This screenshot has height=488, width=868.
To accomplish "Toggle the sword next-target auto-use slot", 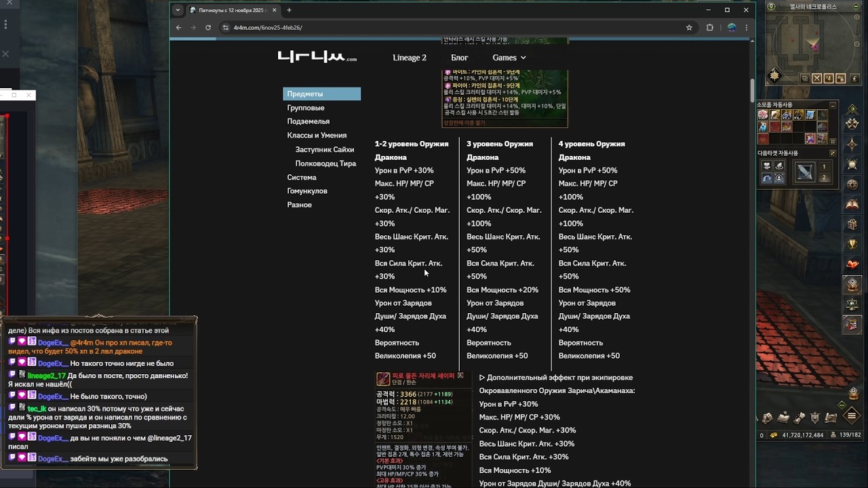I will click(x=805, y=172).
